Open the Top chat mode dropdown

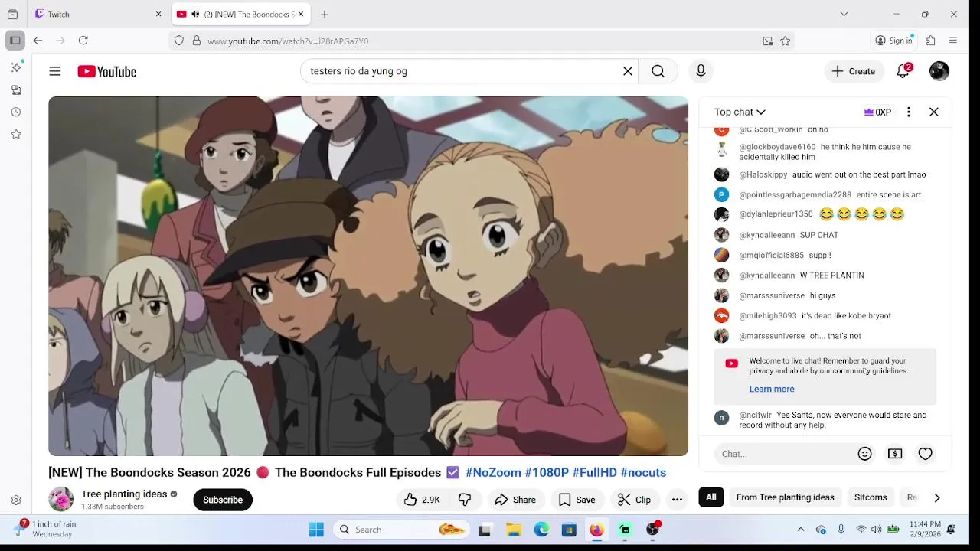(740, 112)
